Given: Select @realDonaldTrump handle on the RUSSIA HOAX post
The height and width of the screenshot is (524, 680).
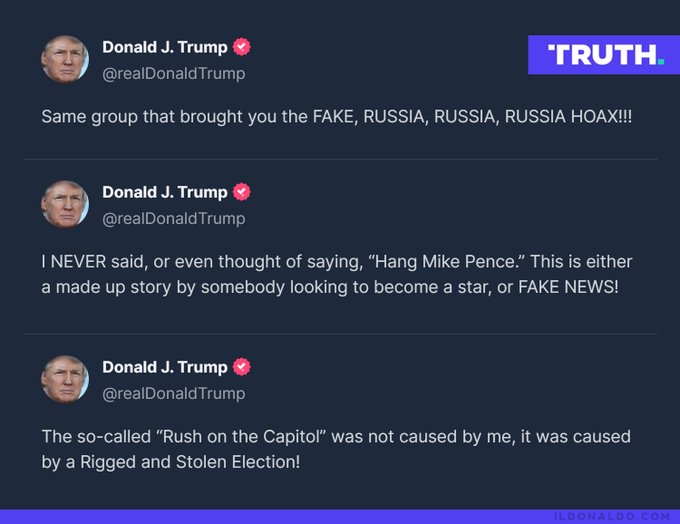Looking at the screenshot, I should coord(173,74).
